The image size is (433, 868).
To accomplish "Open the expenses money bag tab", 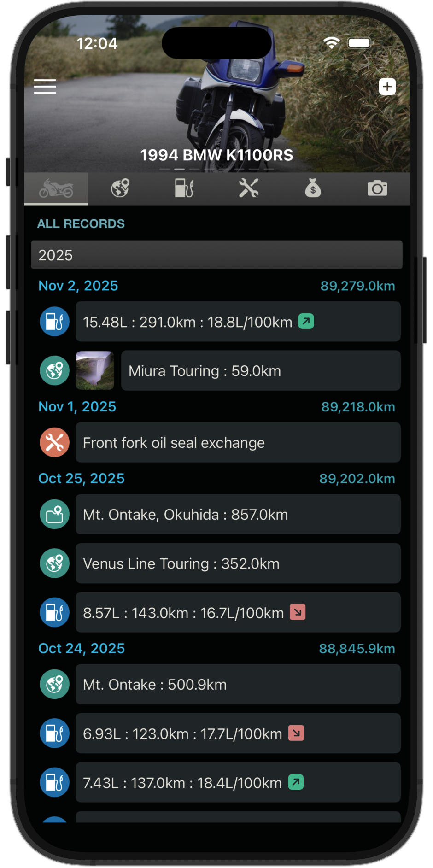I will pos(313,188).
